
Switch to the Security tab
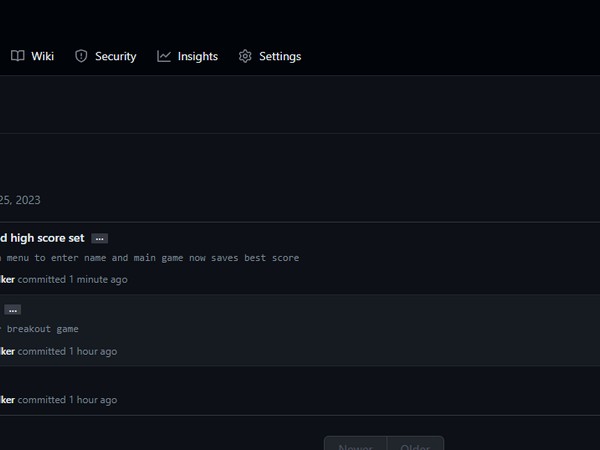coord(115,56)
